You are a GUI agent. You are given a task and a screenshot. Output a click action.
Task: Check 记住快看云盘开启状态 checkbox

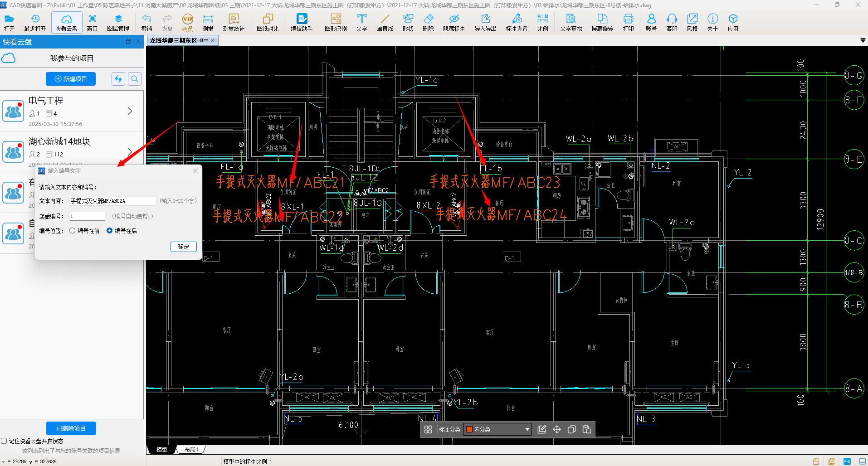[x=4, y=441]
